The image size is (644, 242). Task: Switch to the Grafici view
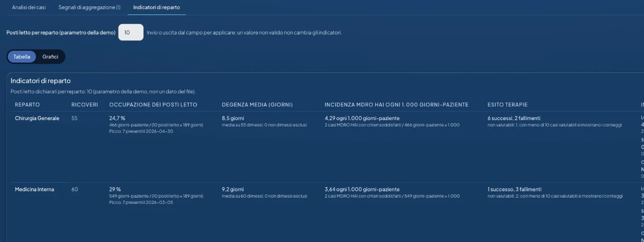pyautogui.click(x=50, y=57)
